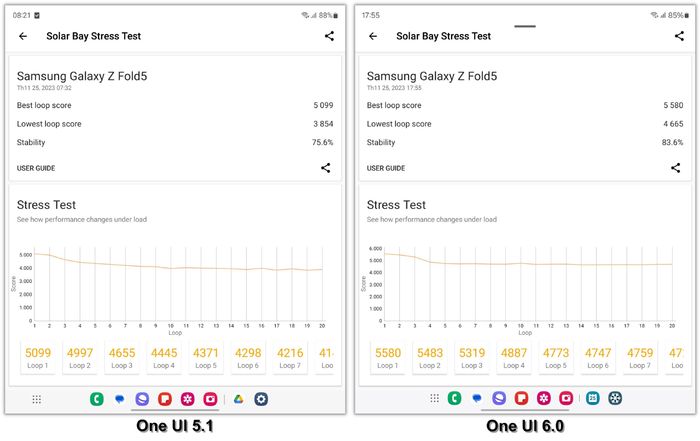The width and height of the screenshot is (700, 441).
Task: Tap back arrow on One UI 6.0 screen
Action: pos(373,36)
